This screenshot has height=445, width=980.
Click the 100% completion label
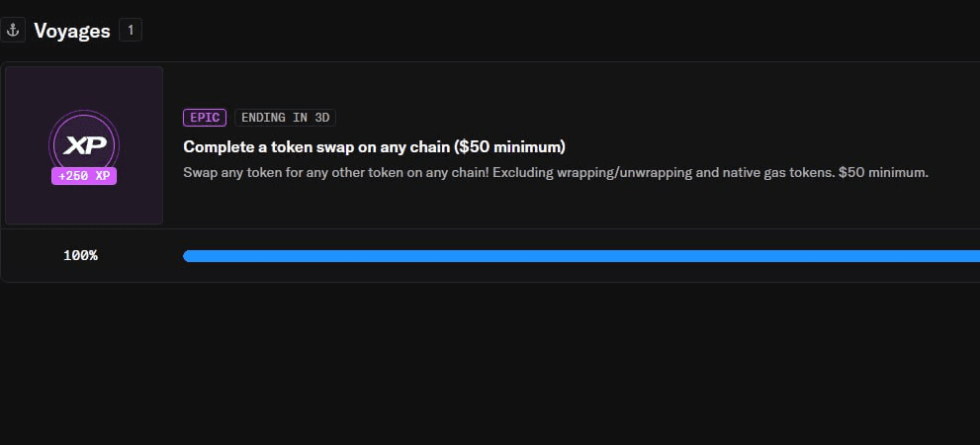point(81,255)
